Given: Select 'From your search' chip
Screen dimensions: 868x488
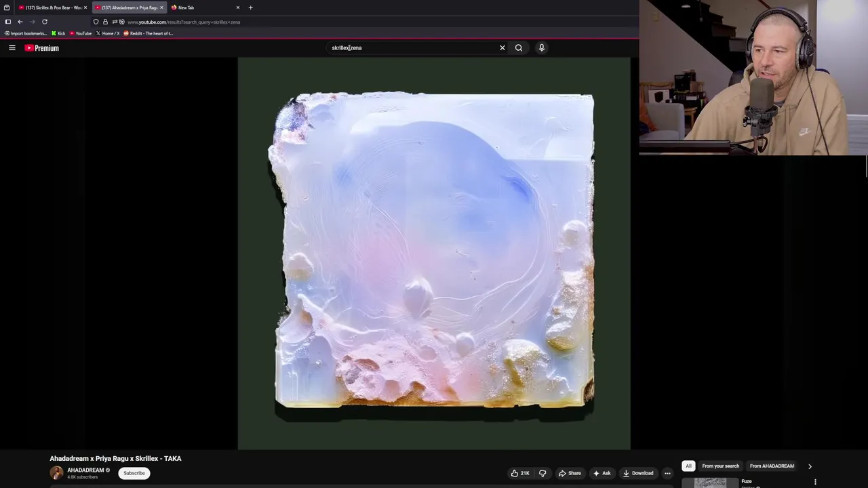Looking at the screenshot, I should (720, 466).
